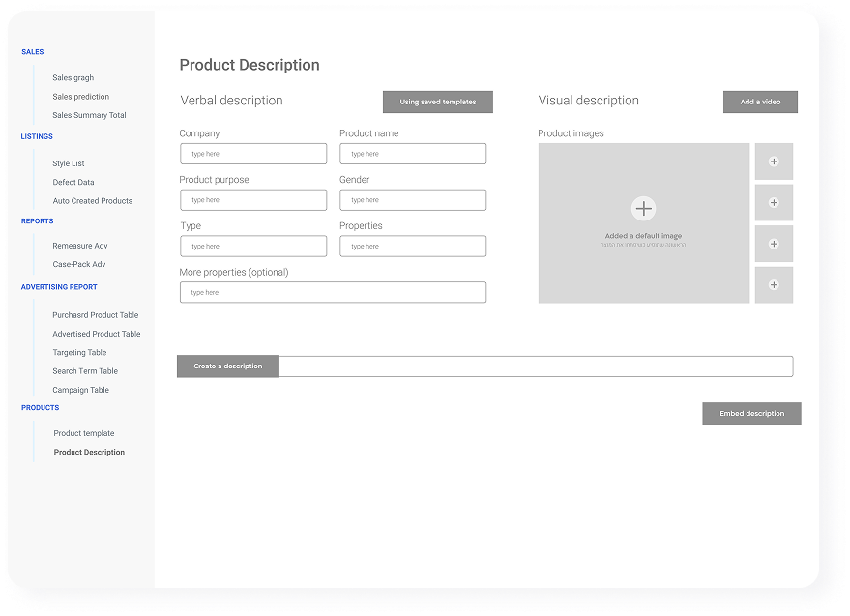This screenshot has width=850, height=616.
Task: Click Create a description button
Action: (x=227, y=366)
